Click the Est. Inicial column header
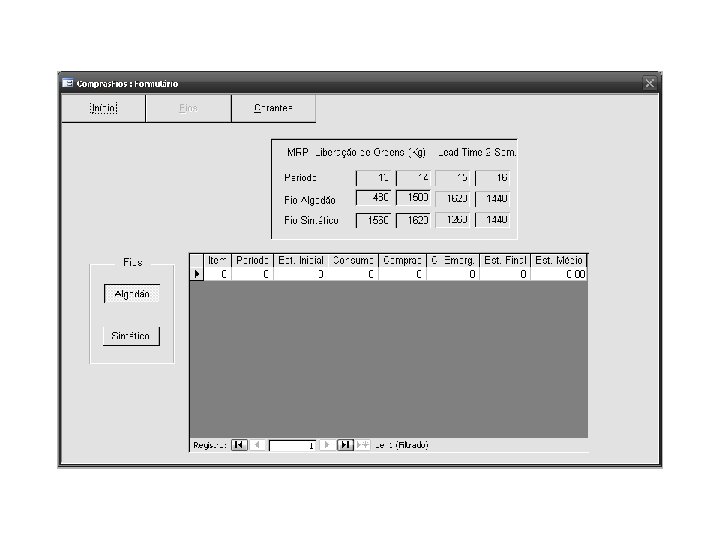Screen dimensions: 720x540 [301, 260]
